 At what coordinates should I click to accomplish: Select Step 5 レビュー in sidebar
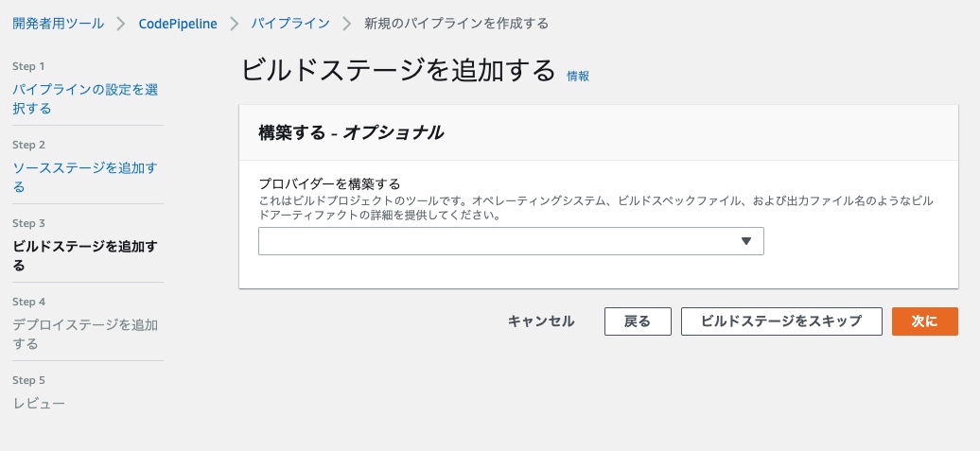click(39, 403)
